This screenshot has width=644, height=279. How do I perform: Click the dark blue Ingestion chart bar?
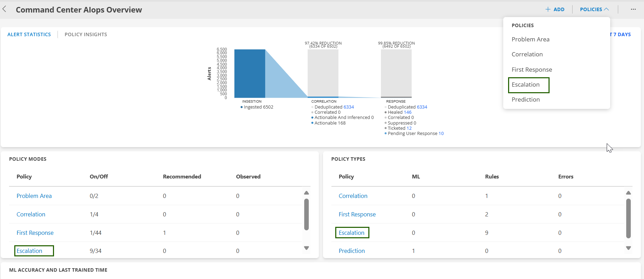coord(250,73)
